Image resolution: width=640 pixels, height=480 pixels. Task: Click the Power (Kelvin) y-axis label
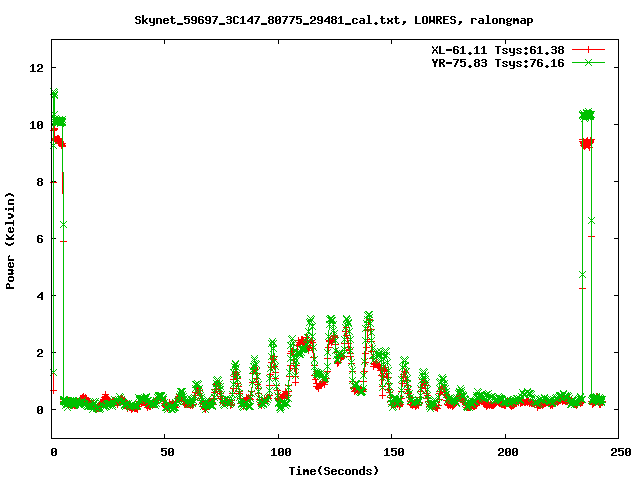point(10,241)
